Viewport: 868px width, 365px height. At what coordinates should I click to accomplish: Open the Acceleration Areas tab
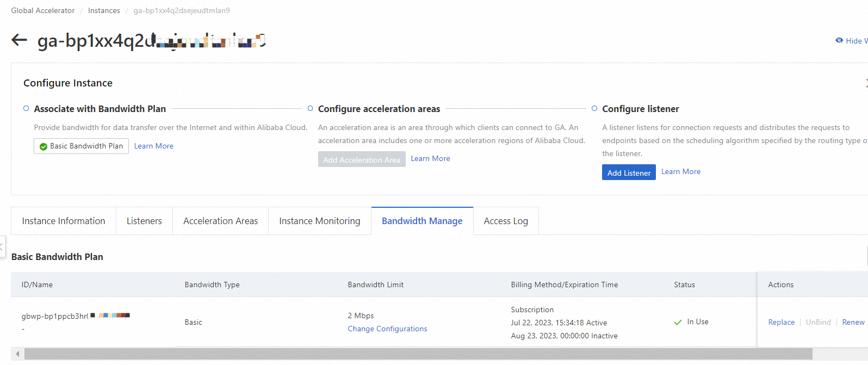(220, 221)
